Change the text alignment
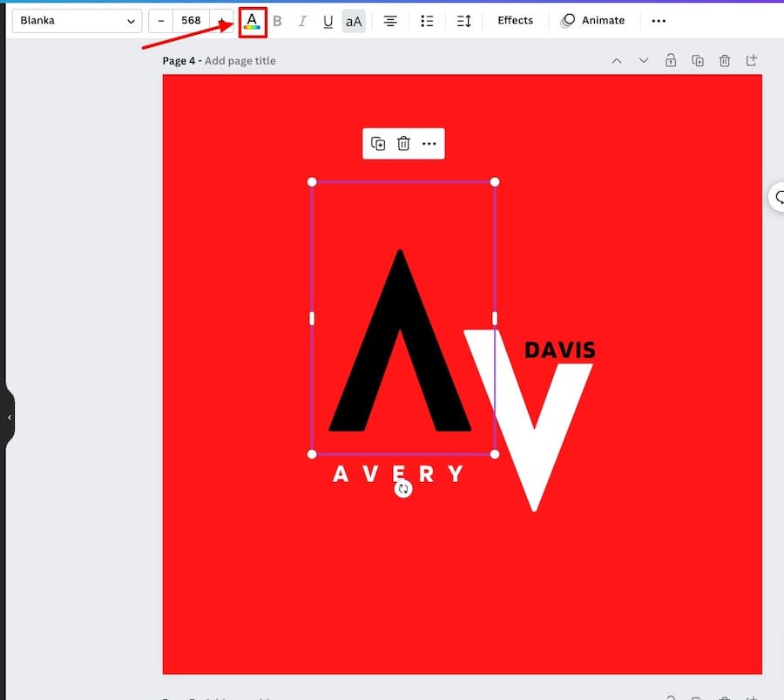 [x=390, y=21]
